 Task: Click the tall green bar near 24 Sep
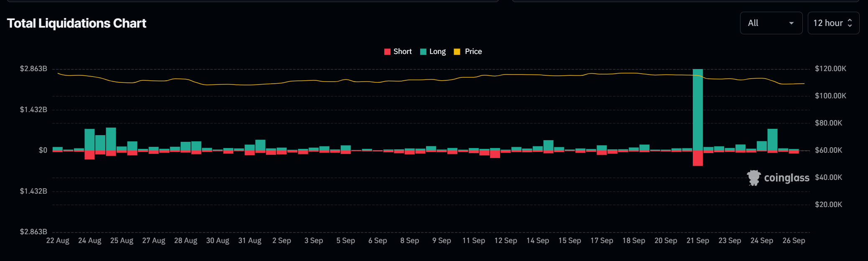click(772, 139)
